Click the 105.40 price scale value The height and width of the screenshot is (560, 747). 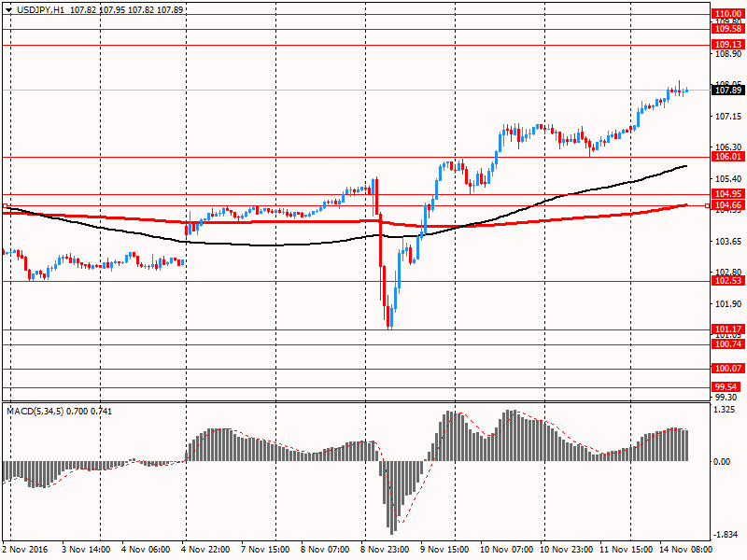click(x=728, y=179)
